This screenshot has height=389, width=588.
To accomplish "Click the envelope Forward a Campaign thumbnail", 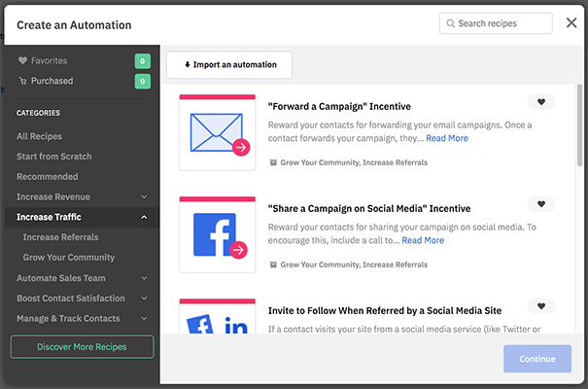I will tap(217, 132).
